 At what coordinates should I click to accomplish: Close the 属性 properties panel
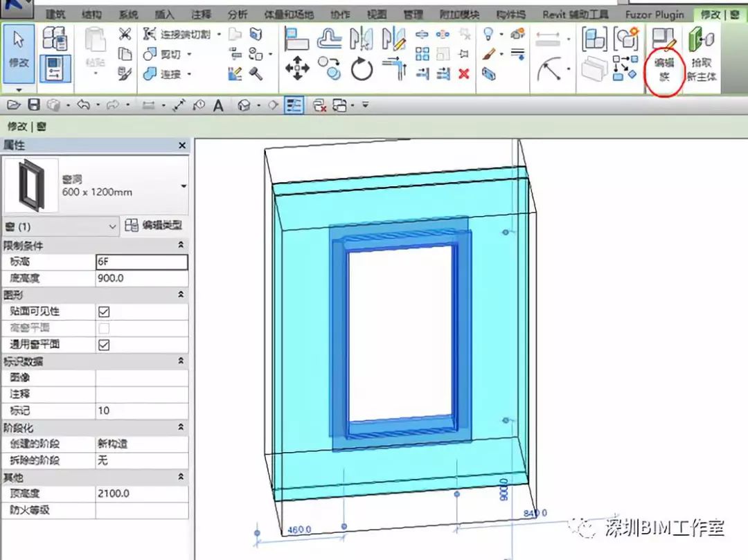pyautogui.click(x=182, y=145)
